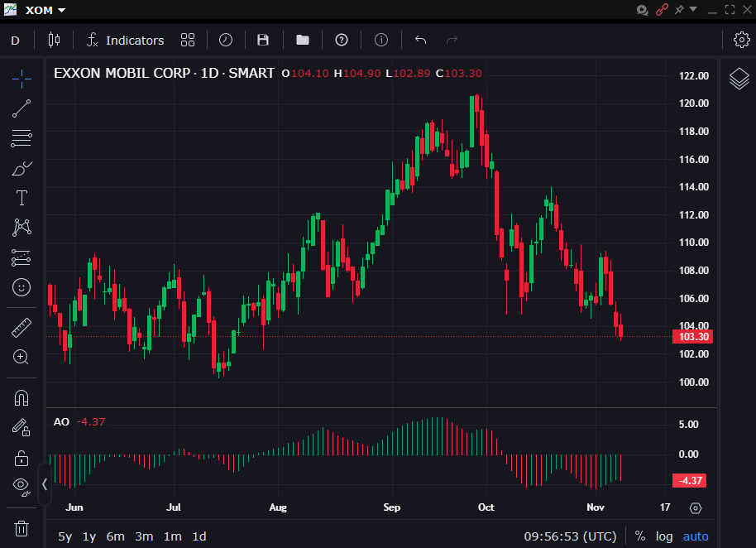This screenshot has height=548, width=756.
Task: Click the 09:56:53 (UTC) timezone clock
Action: (x=570, y=536)
